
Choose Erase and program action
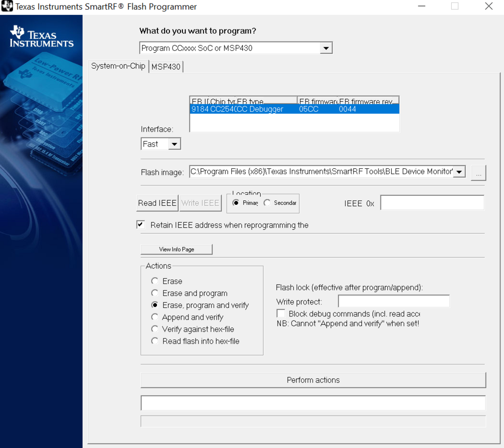pyautogui.click(x=155, y=293)
